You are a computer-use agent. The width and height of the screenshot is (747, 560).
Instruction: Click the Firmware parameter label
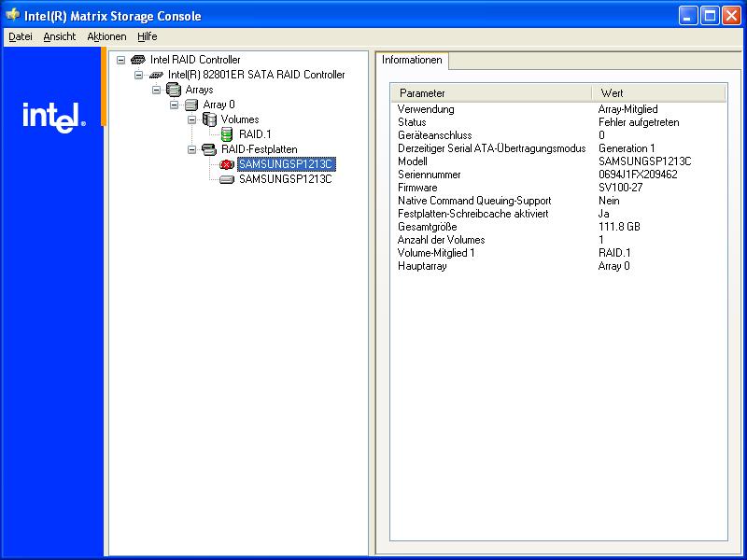pos(417,188)
